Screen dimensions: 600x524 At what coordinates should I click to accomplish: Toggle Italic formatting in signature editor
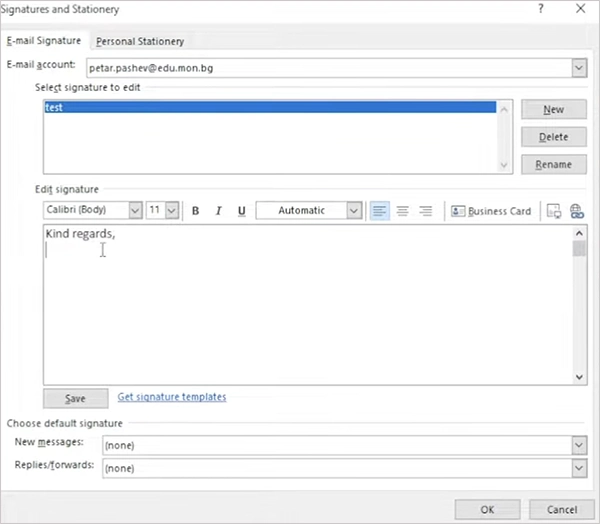tap(218, 211)
